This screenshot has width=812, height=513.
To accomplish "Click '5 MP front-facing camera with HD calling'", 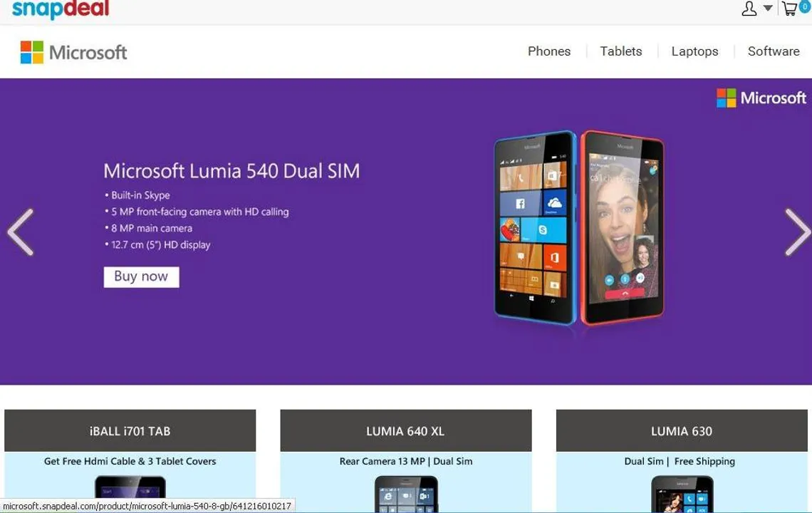I will tap(200, 212).
